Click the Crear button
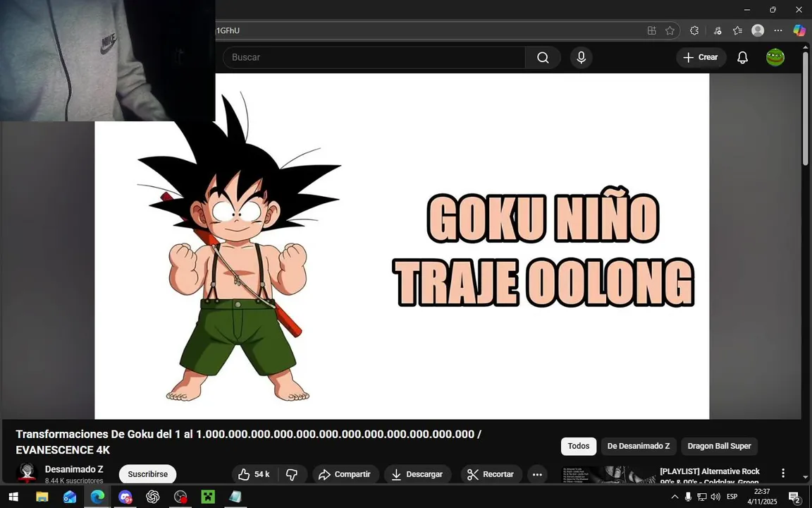This screenshot has height=508, width=812. pyautogui.click(x=701, y=58)
